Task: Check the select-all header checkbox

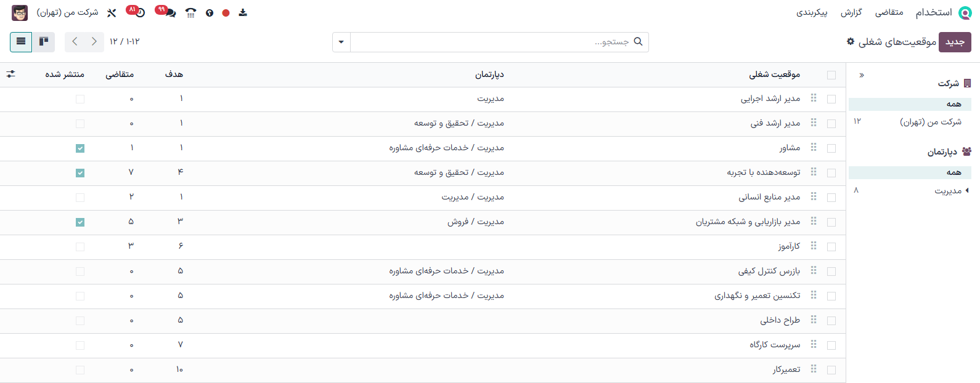Action: [x=831, y=75]
